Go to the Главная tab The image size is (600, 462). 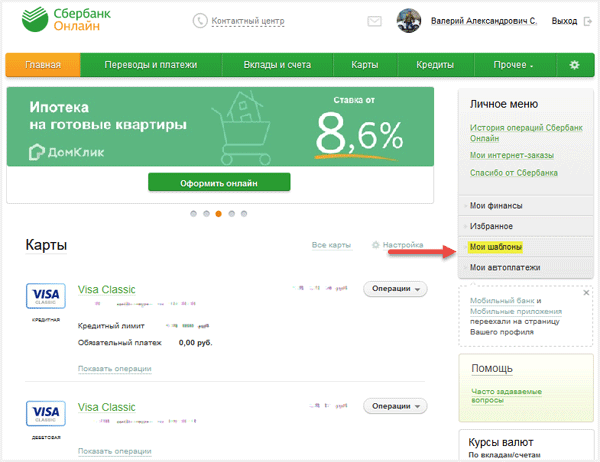tap(43, 65)
